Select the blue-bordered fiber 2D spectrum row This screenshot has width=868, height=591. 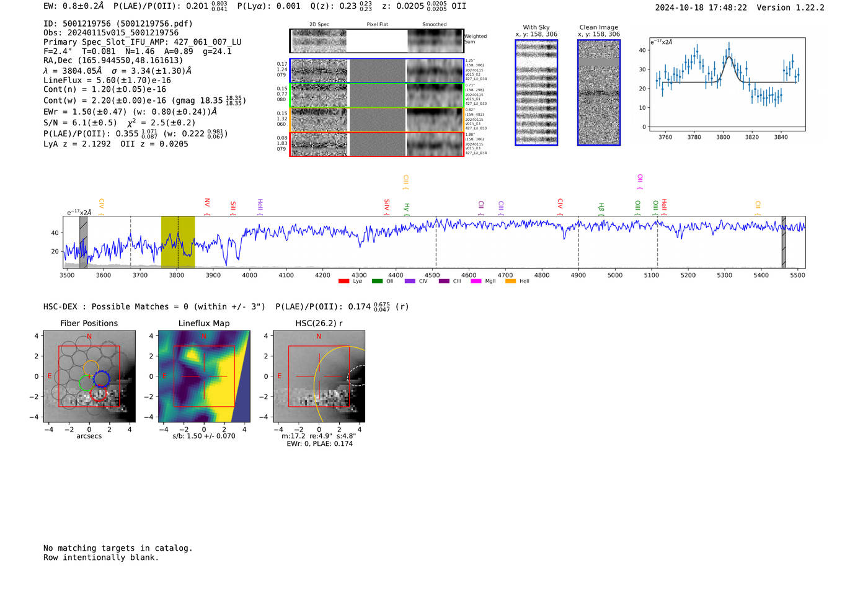coord(377,71)
